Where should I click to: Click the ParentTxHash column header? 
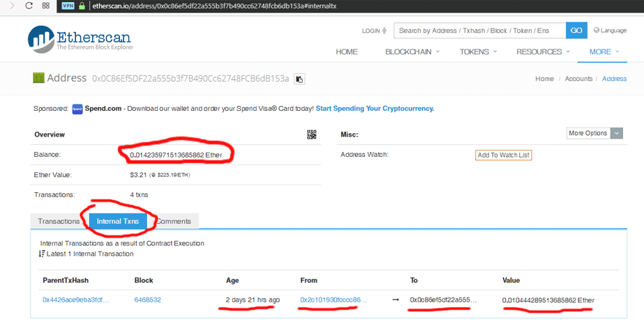66,281
